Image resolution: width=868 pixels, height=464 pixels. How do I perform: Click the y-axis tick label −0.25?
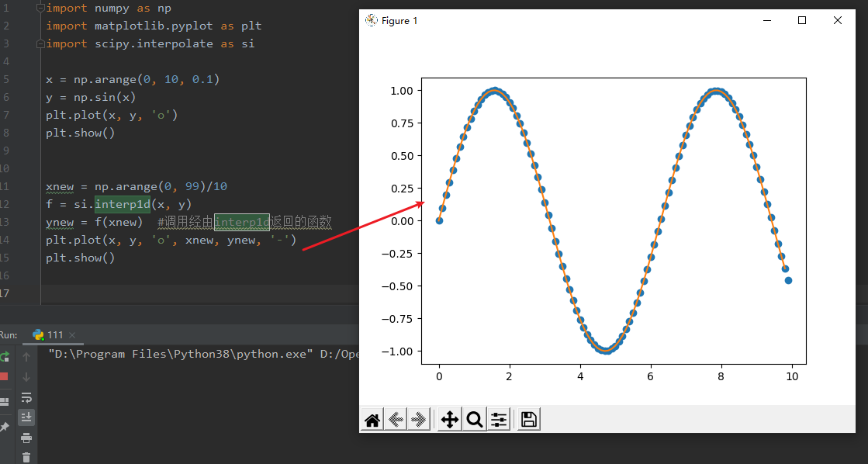tap(398, 254)
